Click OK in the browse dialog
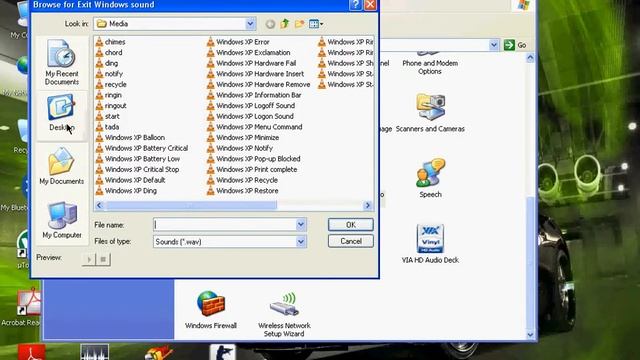 click(351, 225)
